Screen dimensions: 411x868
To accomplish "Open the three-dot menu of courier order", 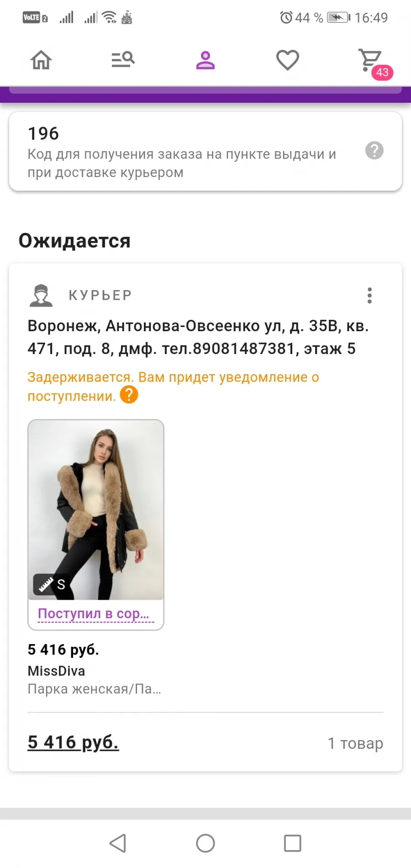I will click(x=370, y=296).
